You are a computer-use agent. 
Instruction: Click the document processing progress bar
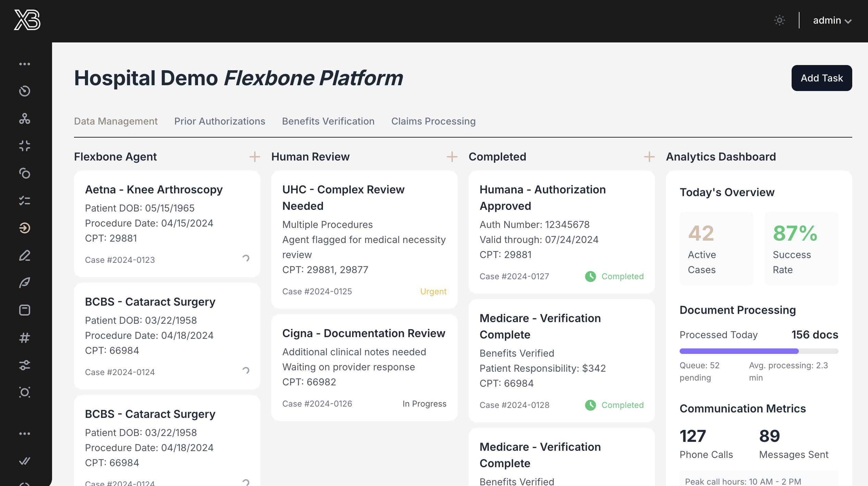tap(759, 351)
